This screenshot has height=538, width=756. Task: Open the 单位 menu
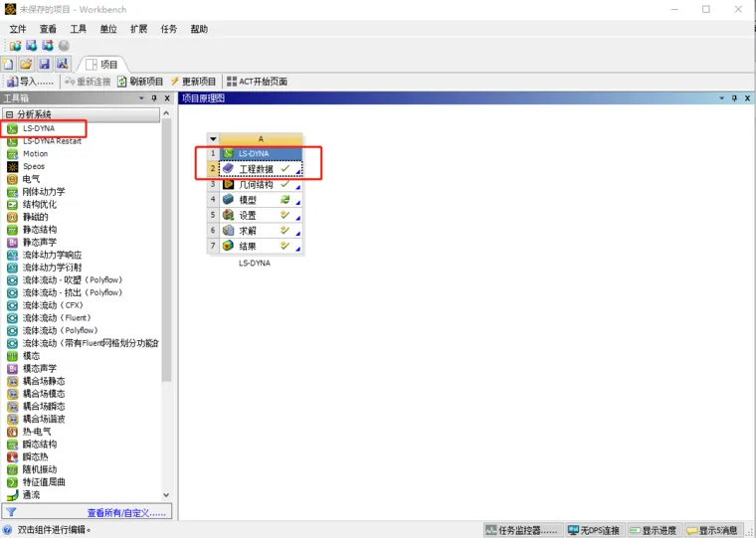108,29
